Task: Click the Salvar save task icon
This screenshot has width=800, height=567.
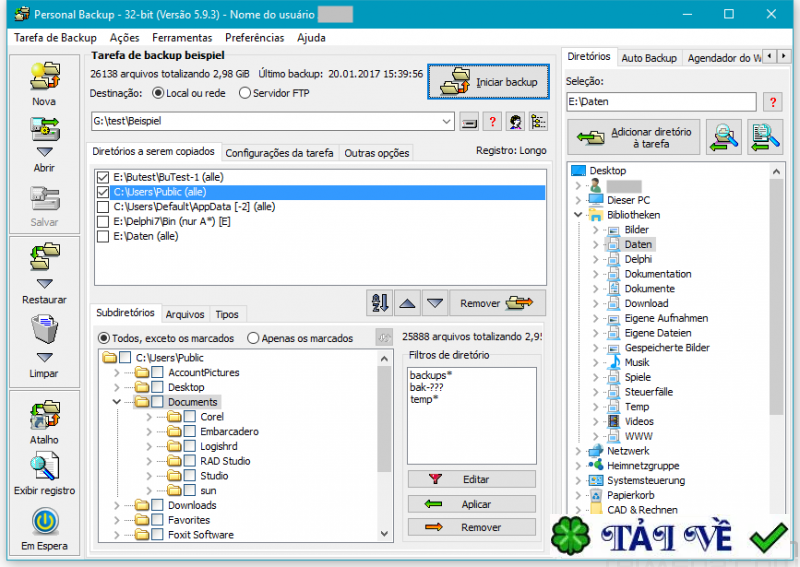Action: click(x=44, y=199)
